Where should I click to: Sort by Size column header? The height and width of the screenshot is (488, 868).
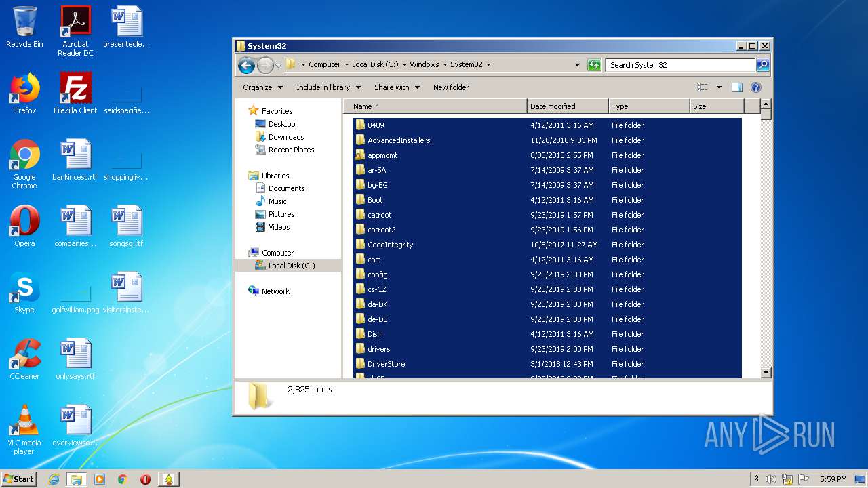717,106
